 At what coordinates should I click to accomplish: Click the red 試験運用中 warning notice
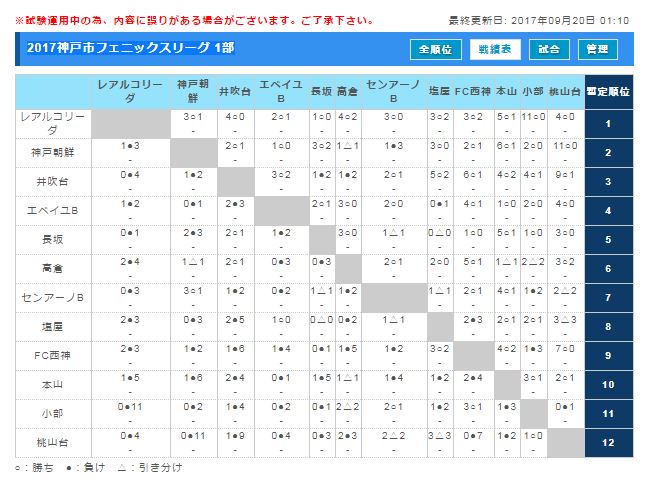click(195, 20)
